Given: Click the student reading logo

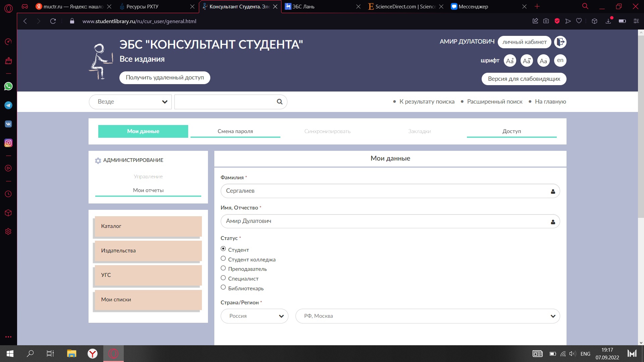Looking at the screenshot, I should [101, 61].
